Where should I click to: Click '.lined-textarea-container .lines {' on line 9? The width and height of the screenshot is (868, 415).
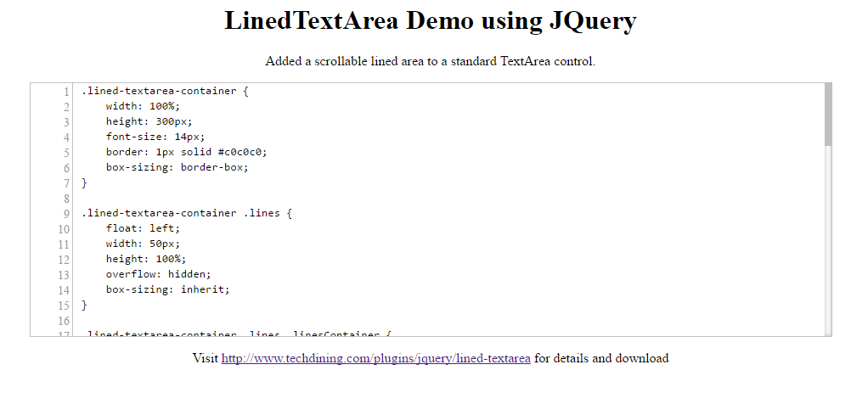coord(187,213)
